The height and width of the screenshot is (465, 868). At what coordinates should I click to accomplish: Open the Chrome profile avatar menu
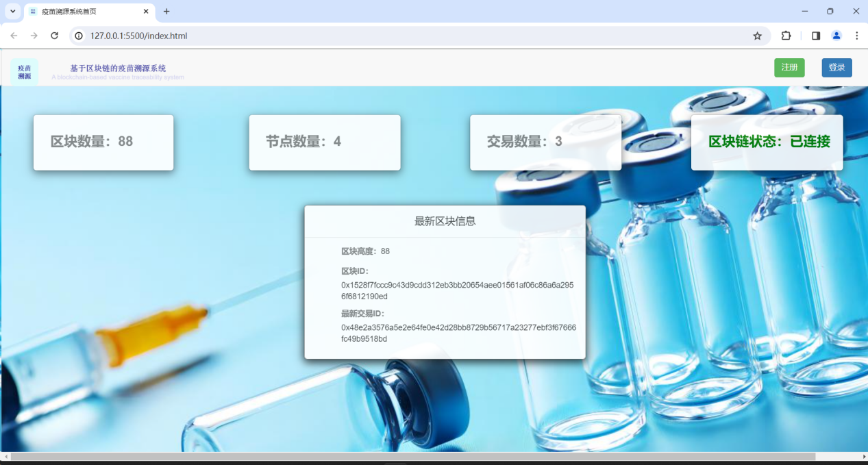(836, 36)
